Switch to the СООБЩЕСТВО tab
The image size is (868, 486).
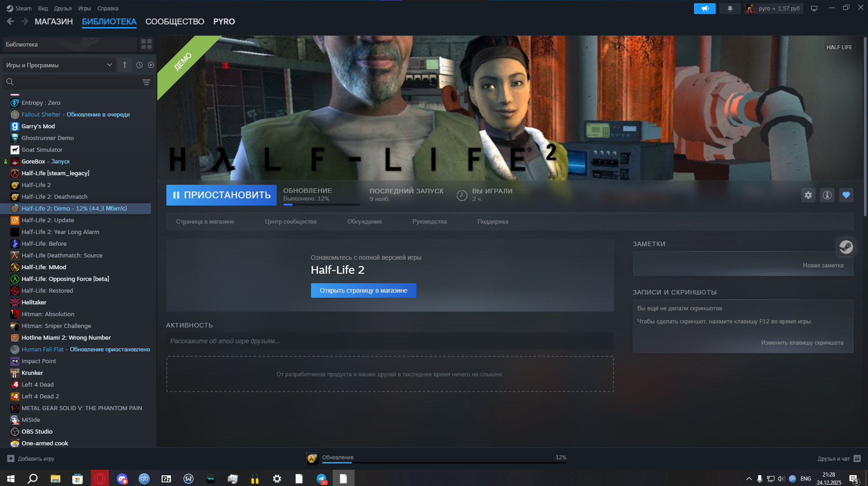click(x=175, y=22)
